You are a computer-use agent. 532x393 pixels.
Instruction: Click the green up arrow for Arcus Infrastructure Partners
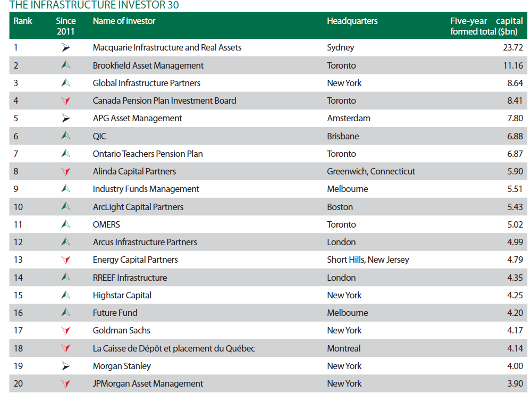coord(66,241)
